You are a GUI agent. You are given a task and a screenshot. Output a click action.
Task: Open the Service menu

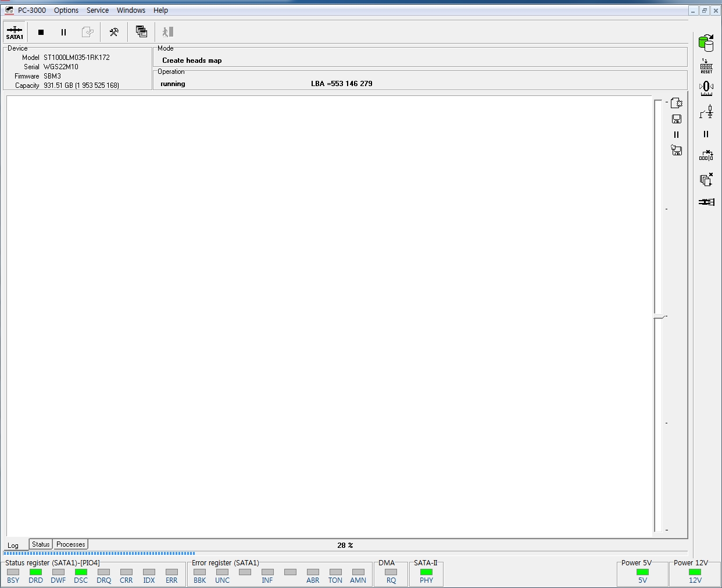pyautogui.click(x=98, y=10)
